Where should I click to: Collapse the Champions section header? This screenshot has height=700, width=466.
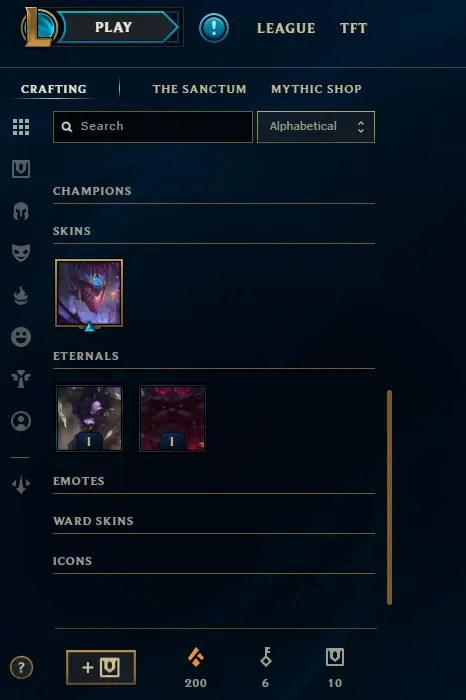coord(92,191)
